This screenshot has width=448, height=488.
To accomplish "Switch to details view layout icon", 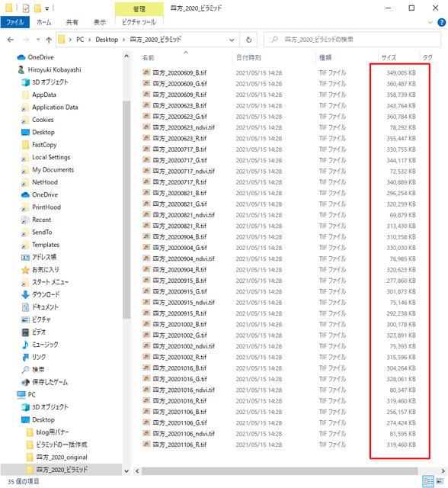I will coord(429,481).
